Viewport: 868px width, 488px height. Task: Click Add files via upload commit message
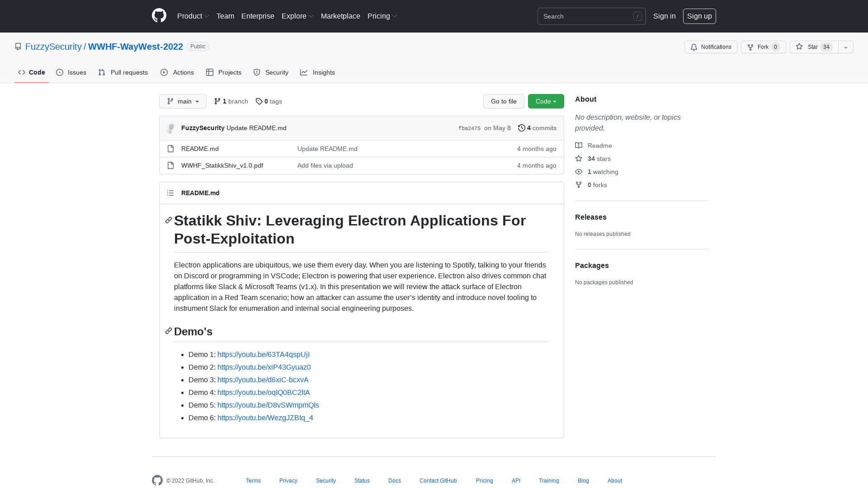(x=325, y=165)
